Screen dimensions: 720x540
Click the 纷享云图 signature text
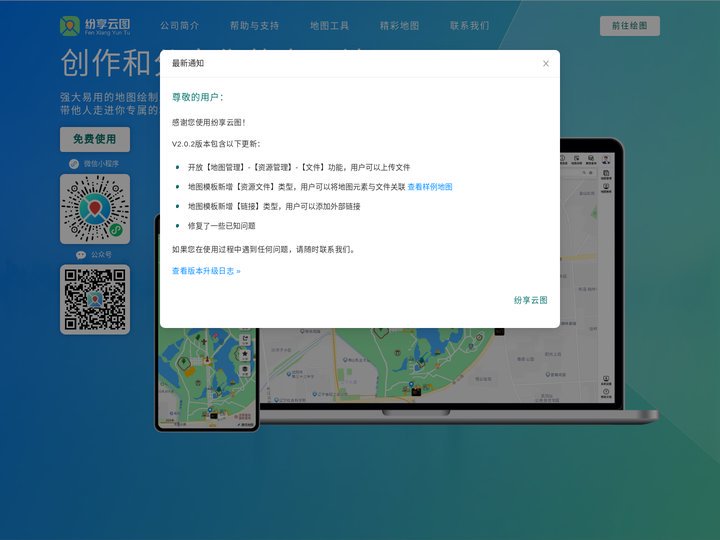click(x=530, y=300)
